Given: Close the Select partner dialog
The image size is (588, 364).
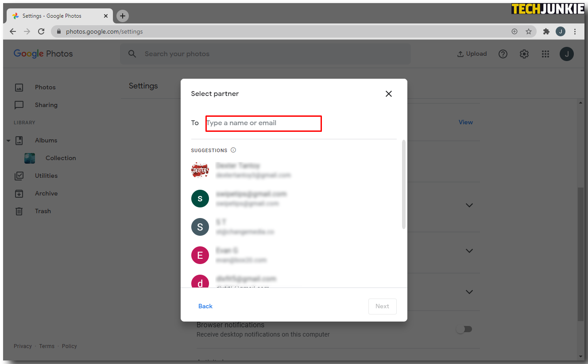Looking at the screenshot, I should point(388,94).
